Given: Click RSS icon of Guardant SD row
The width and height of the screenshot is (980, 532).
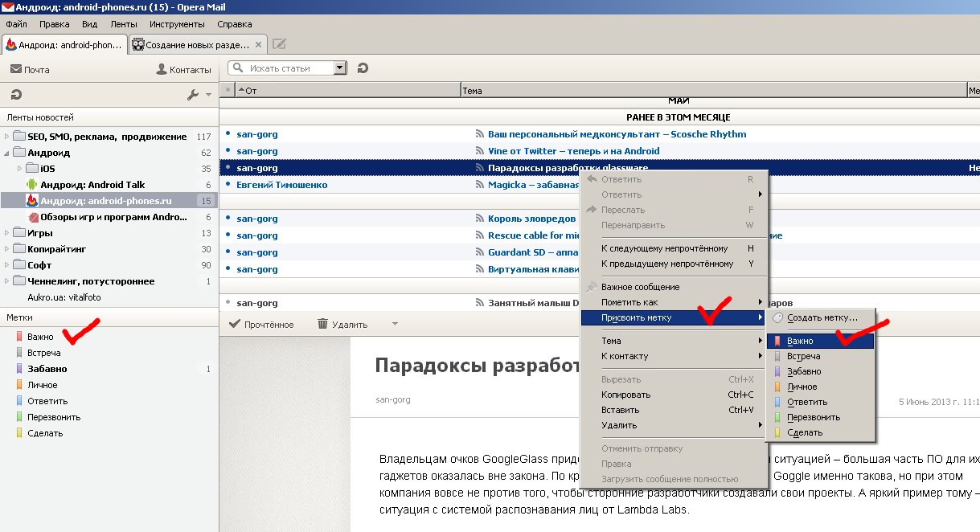Looking at the screenshot, I should point(481,252).
